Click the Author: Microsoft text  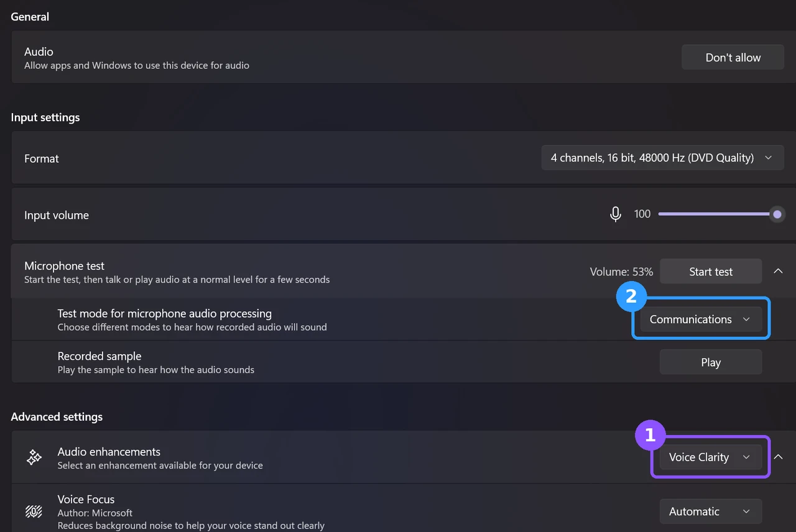pyautogui.click(x=95, y=513)
